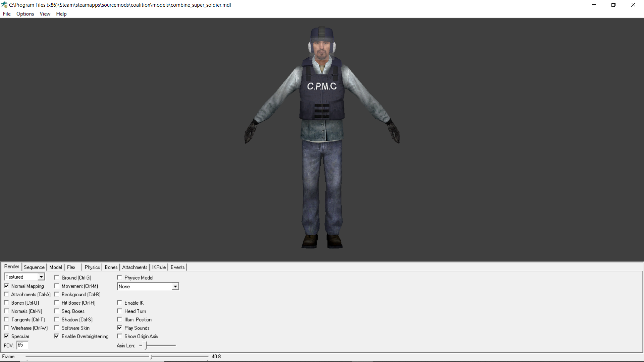The width and height of the screenshot is (644, 362).
Task: Open the File menu
Action: point(7,14)
